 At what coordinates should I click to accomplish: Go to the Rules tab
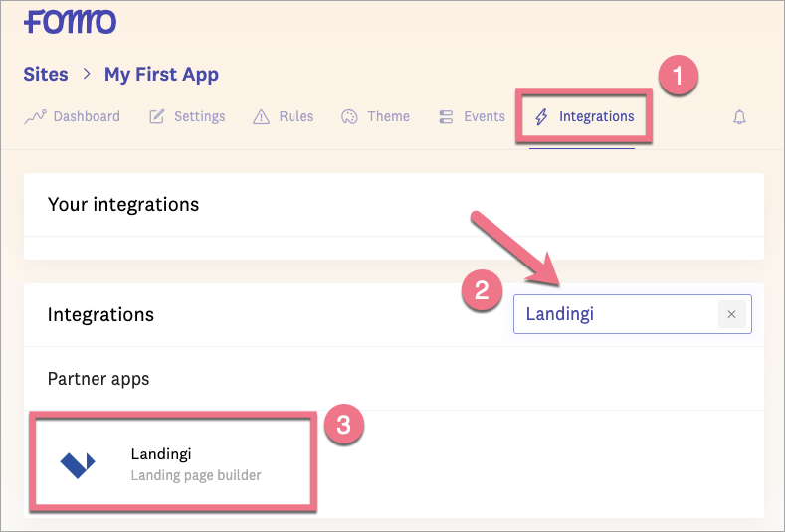point(295,116)
